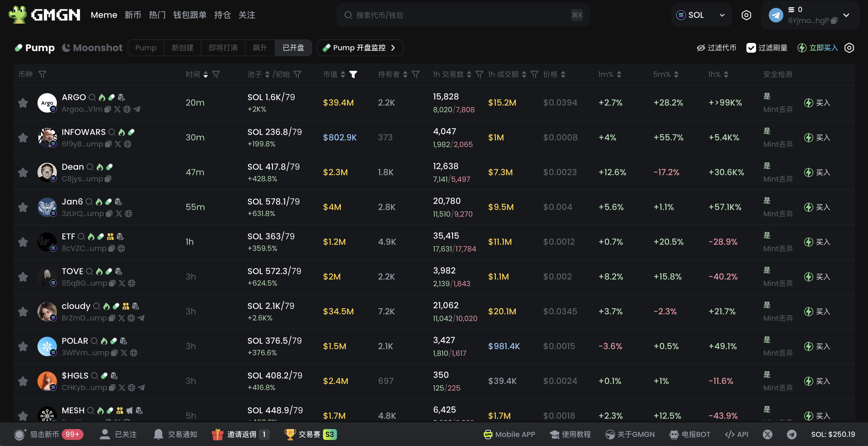
Task: Open the Meme nav item
Action: click(104, 15)
